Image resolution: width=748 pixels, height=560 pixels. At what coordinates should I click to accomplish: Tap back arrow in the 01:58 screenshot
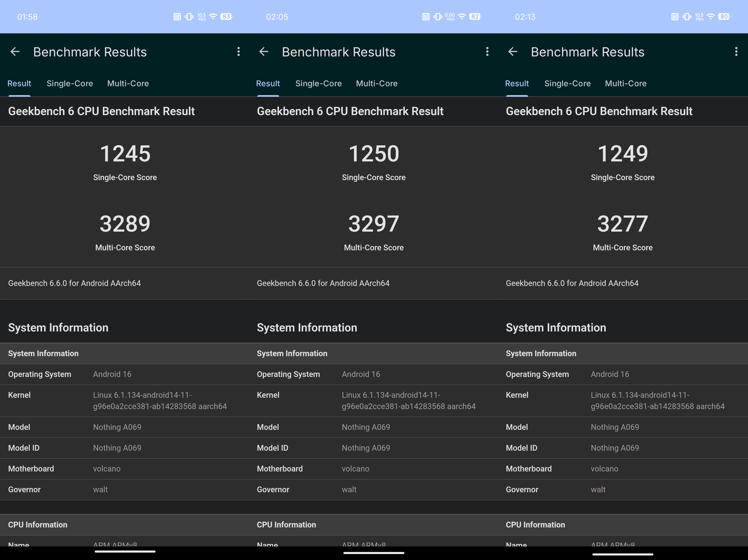[x=15, y=52]
